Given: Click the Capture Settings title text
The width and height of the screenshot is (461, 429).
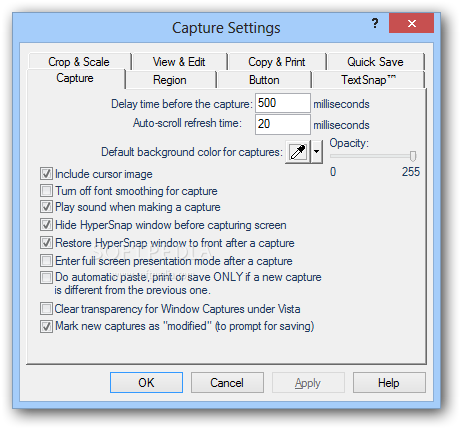Looking at the screenshot, I should 226,28.
